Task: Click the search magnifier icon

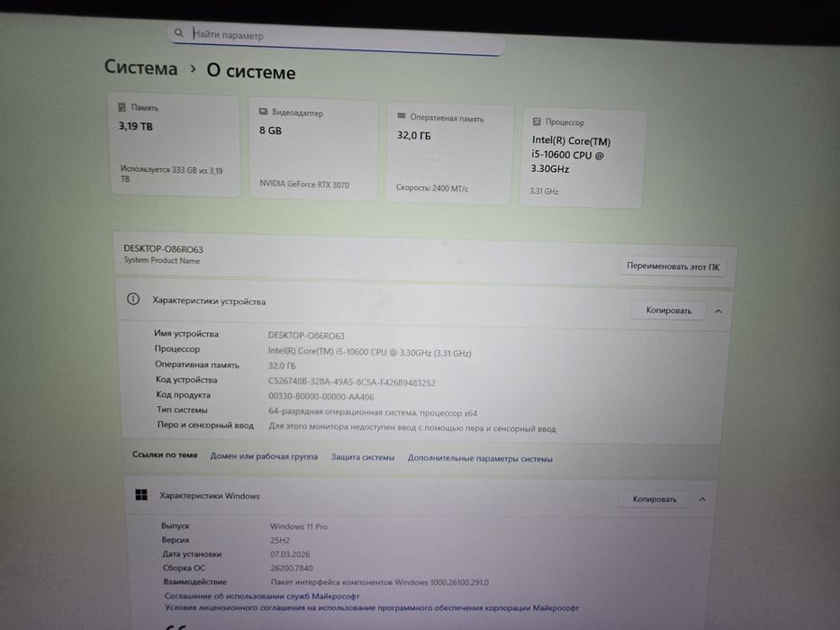Action: pyautogui.click(x=179, y=33)
